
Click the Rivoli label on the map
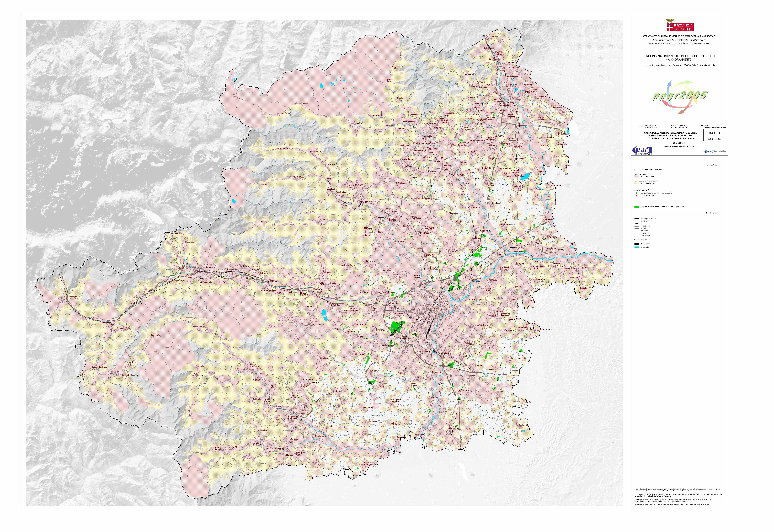[x=374, y=309]
